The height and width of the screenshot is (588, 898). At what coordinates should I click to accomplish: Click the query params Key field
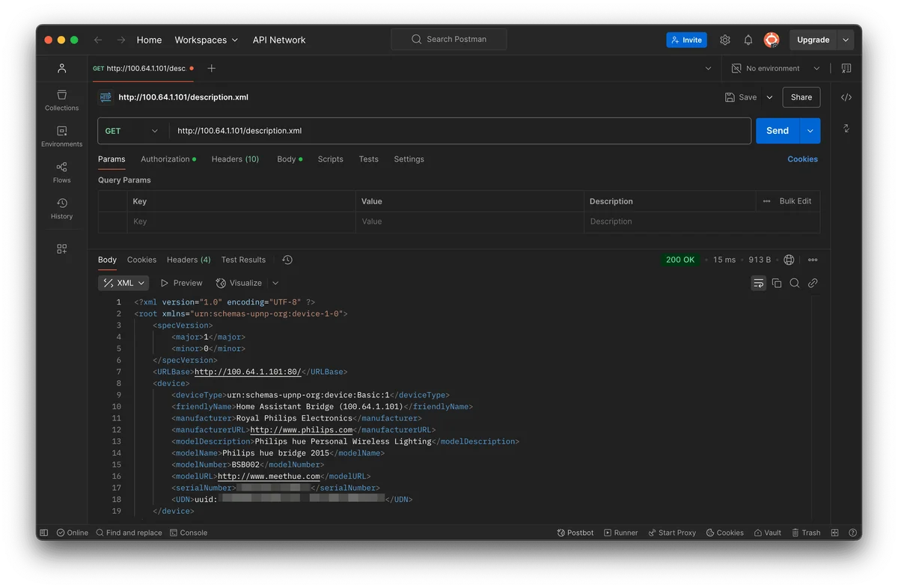click(x=241, y=221)
